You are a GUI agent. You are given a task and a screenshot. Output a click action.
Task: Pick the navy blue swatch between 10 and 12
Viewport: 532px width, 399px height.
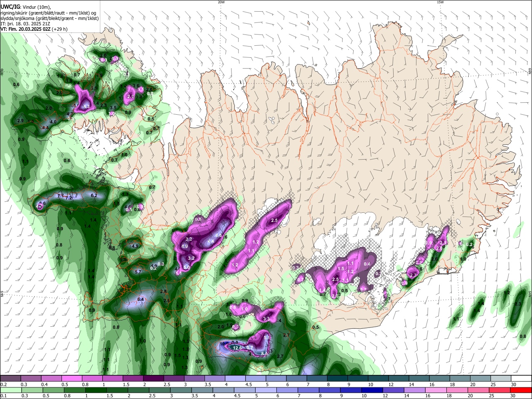372,390
